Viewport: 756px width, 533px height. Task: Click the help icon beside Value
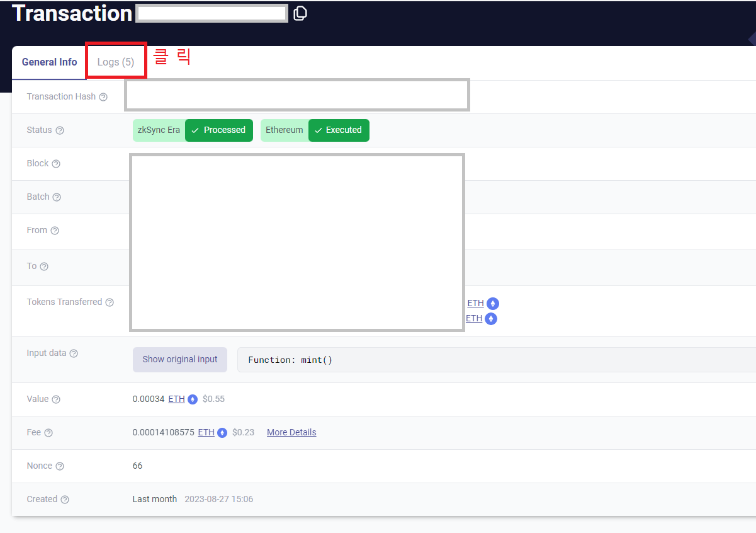click(56, 399)
